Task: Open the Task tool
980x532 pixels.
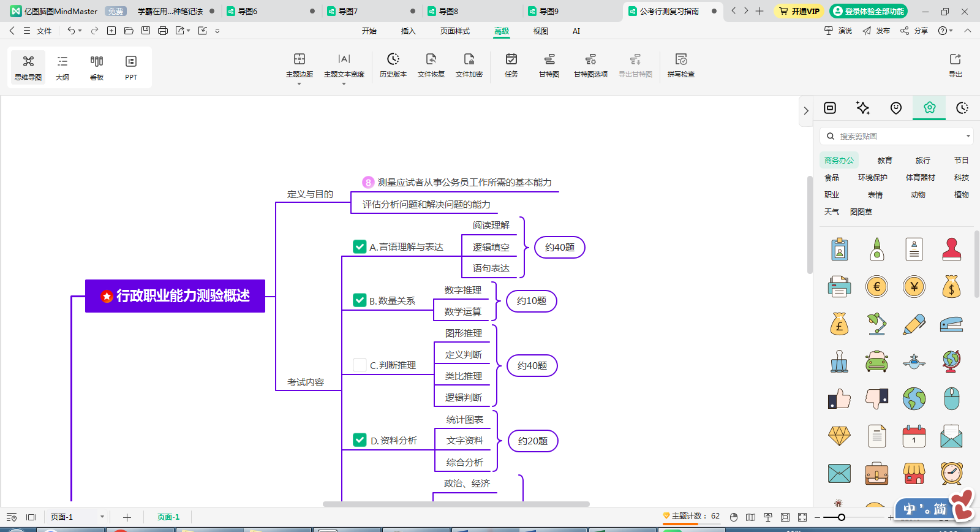Action: click(x=511, y=65)
